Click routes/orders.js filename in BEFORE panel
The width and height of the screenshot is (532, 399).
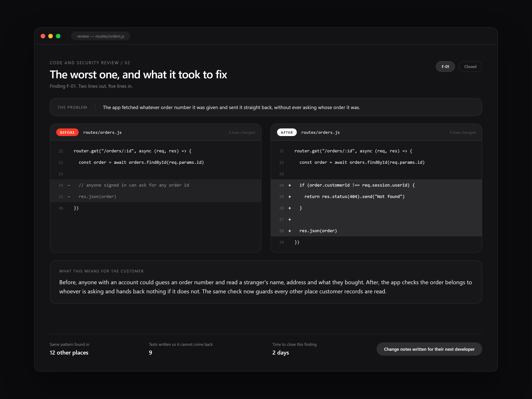tap(102, 132)
